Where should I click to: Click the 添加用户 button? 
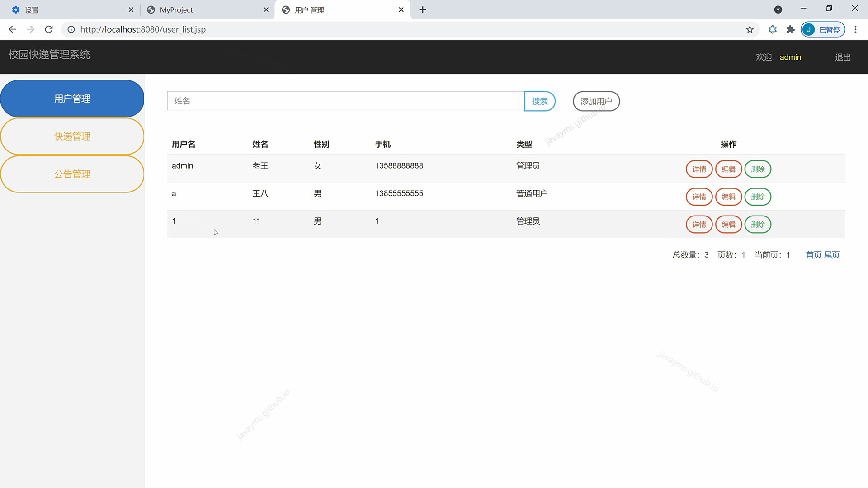[x=596, y=101]
